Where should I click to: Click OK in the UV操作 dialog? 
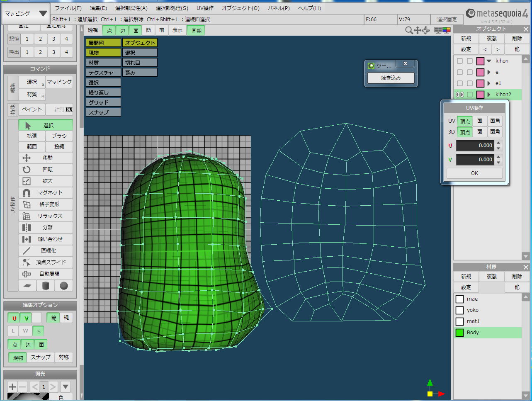pyautogui.click(x=474, y=173)
